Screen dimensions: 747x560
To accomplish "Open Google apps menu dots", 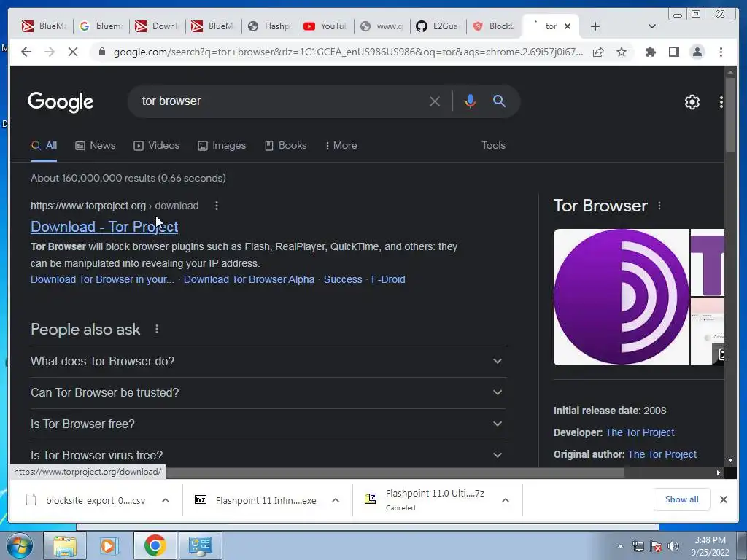I will click(721, 102).
